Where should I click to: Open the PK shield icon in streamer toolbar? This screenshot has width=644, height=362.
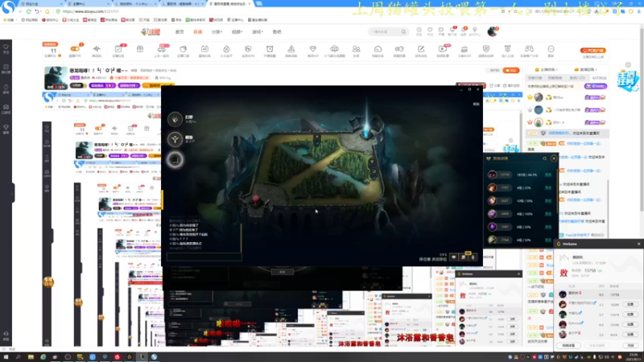[x=248, y=49]
